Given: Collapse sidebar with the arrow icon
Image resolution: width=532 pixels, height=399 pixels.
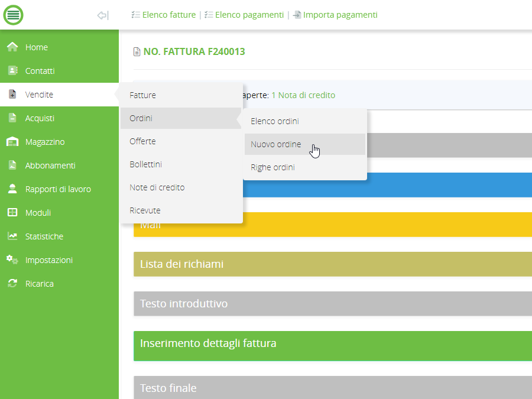Looking at the screenshot, I should click(103, 15).
